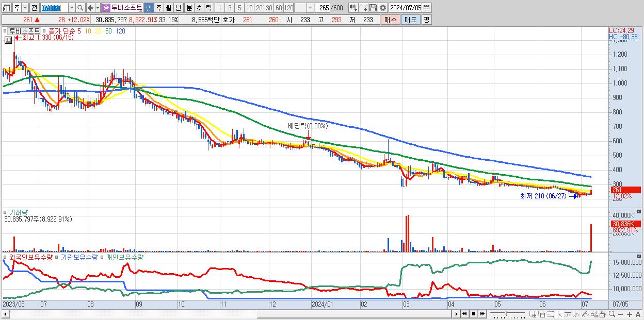This screenshot has height=320, width=644.
Task: Click the volume pane corner square icon
Action: [640, 212]
